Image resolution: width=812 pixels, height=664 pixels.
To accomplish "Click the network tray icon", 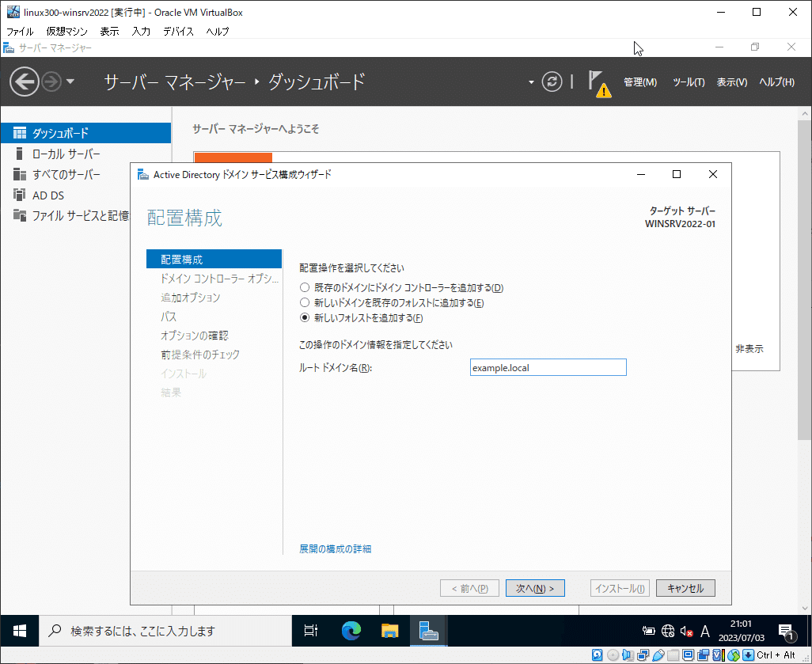I will point(668,631).
